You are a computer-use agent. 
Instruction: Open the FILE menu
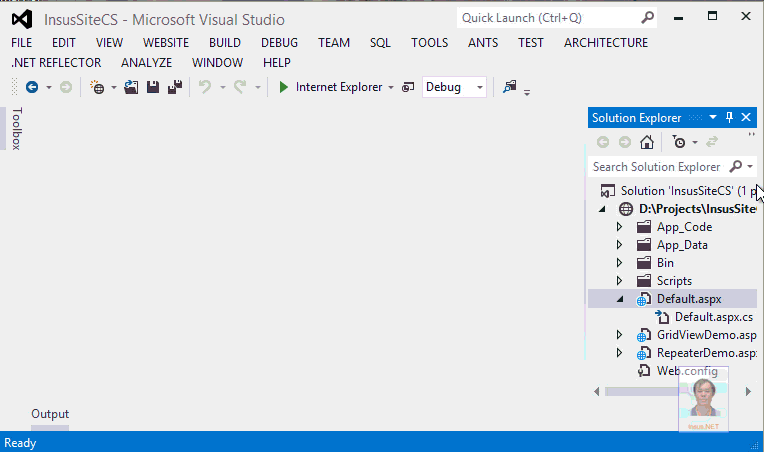21,43
